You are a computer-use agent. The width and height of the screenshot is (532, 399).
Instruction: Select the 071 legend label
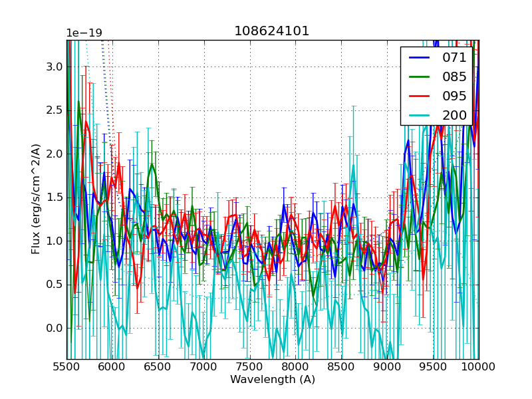click(x=454, y=58)
